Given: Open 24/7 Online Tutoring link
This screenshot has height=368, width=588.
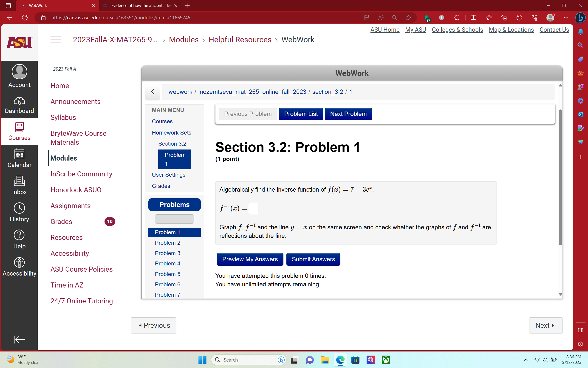Looking at the screenshot, I should click(x=81, y=301).
